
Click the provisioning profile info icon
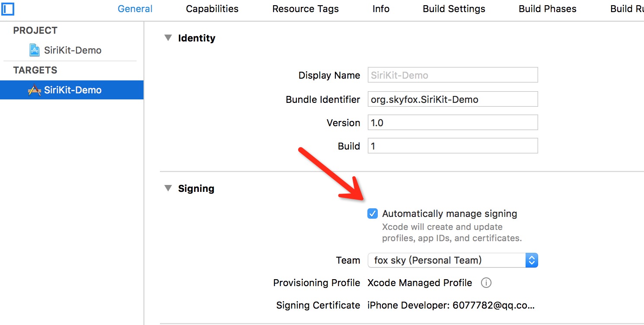486,283
